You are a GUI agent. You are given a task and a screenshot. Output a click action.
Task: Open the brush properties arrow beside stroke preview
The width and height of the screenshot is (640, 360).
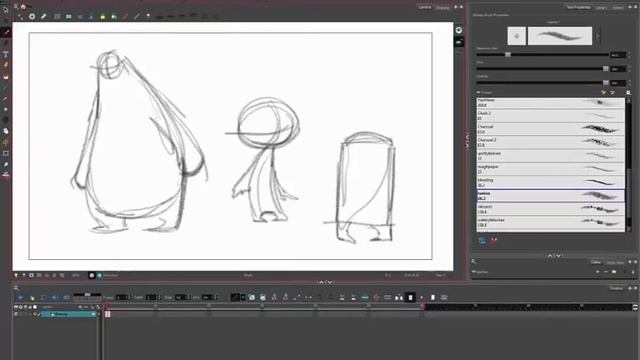click(x=598, y=36)
